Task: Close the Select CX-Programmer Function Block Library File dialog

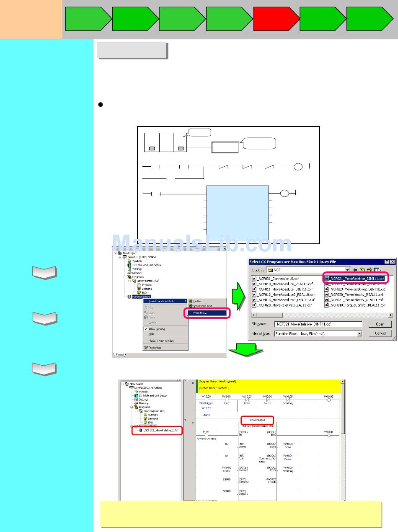Action: [x=393, y=261]
